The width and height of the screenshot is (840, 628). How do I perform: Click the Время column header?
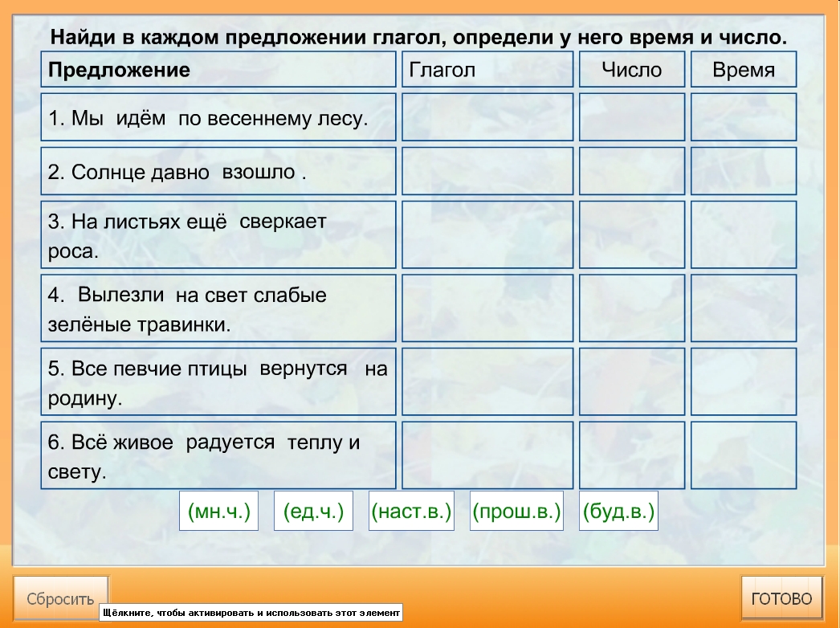(744, 69)
